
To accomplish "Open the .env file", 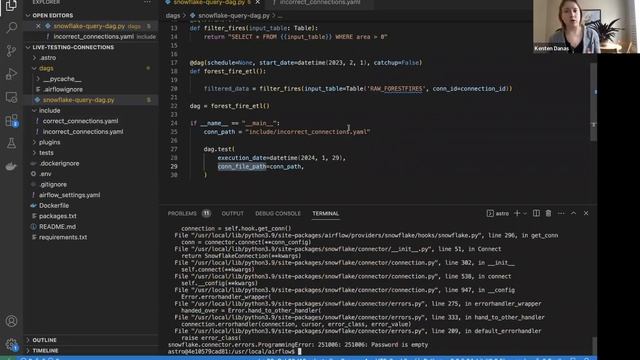I will click(x=45, y=174).
